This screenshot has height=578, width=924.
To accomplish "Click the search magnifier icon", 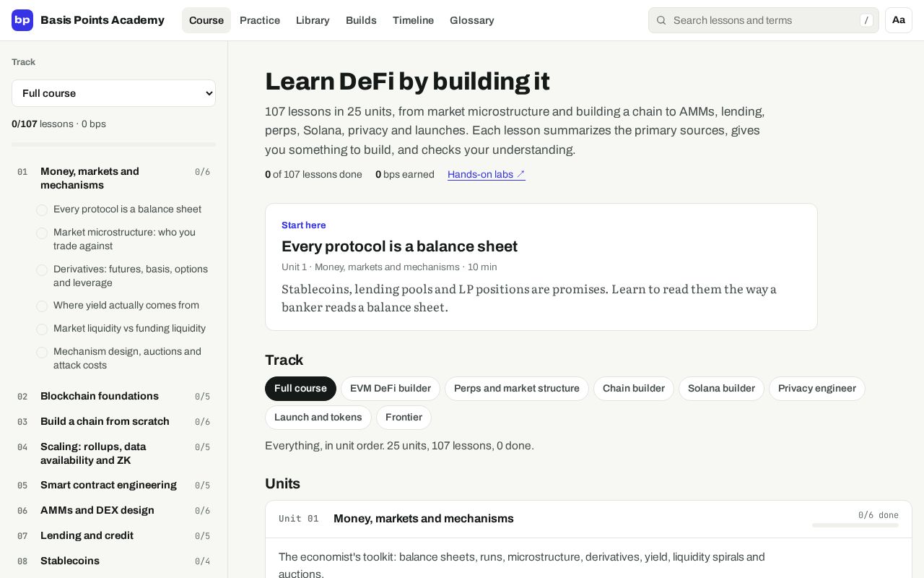I will (661, 20).
